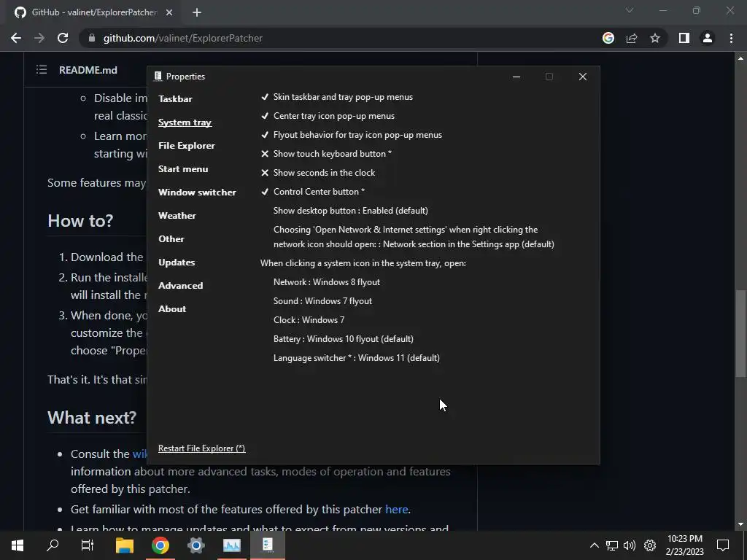747x560 pixels.
Task: Open Task View on taskbar
Action: [88, 545]
